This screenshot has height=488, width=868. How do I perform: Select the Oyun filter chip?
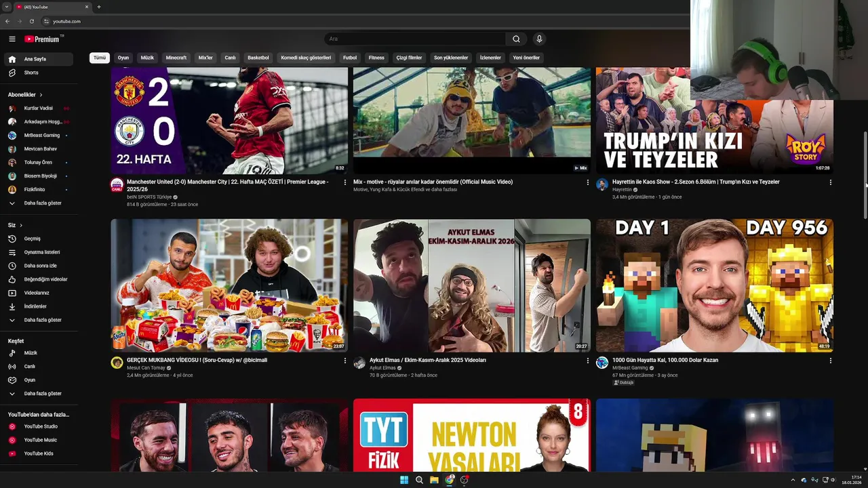[123, 58]
